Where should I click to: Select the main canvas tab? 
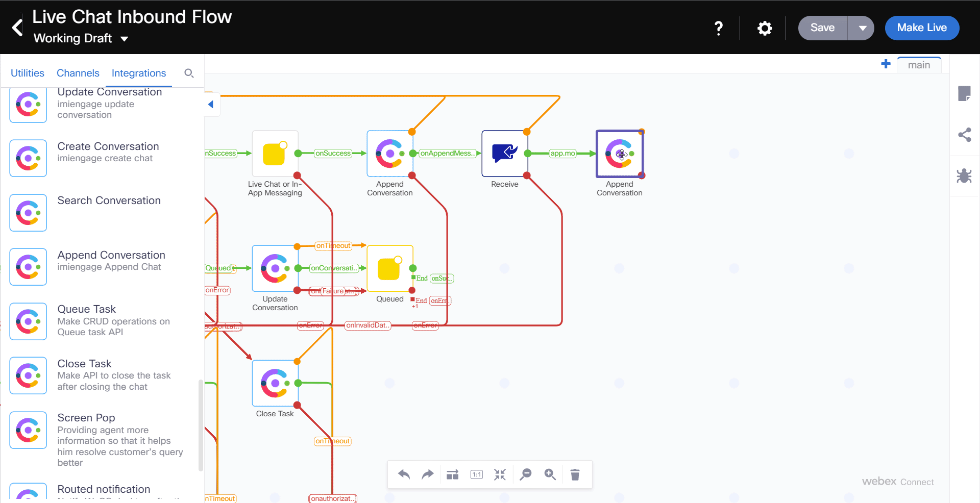[x=919, y=65]
